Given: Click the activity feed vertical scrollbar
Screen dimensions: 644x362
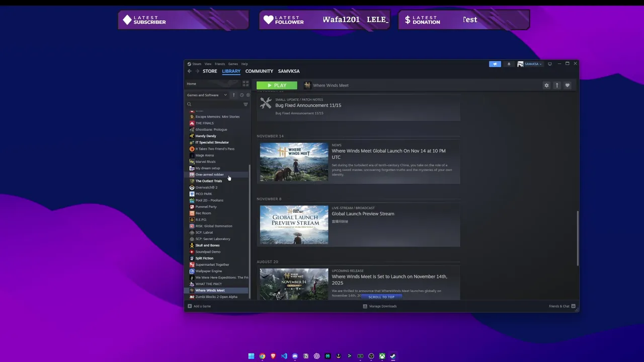Looking at the screenshot, I should pyautogui.click(x=578, y=239).
